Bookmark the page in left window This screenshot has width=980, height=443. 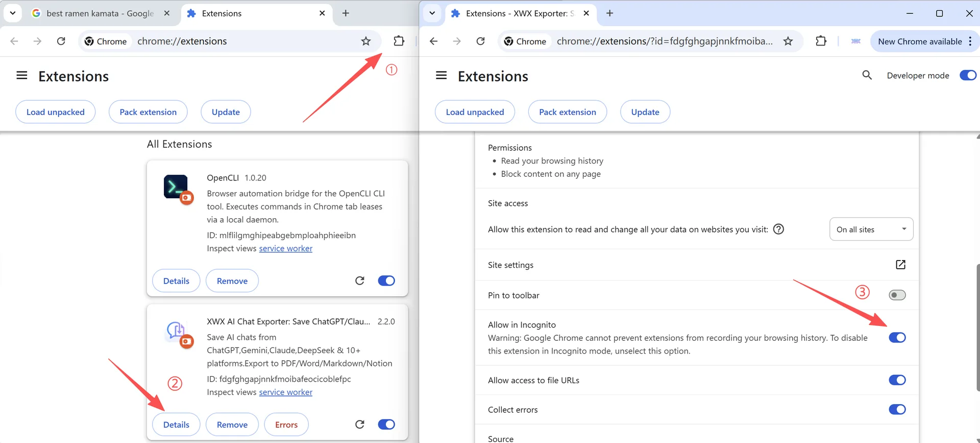pos(366,41)
